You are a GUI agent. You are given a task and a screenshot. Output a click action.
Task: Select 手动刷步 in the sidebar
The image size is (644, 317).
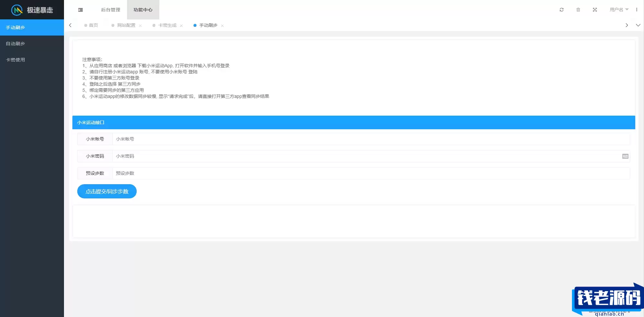click(32, 27)
